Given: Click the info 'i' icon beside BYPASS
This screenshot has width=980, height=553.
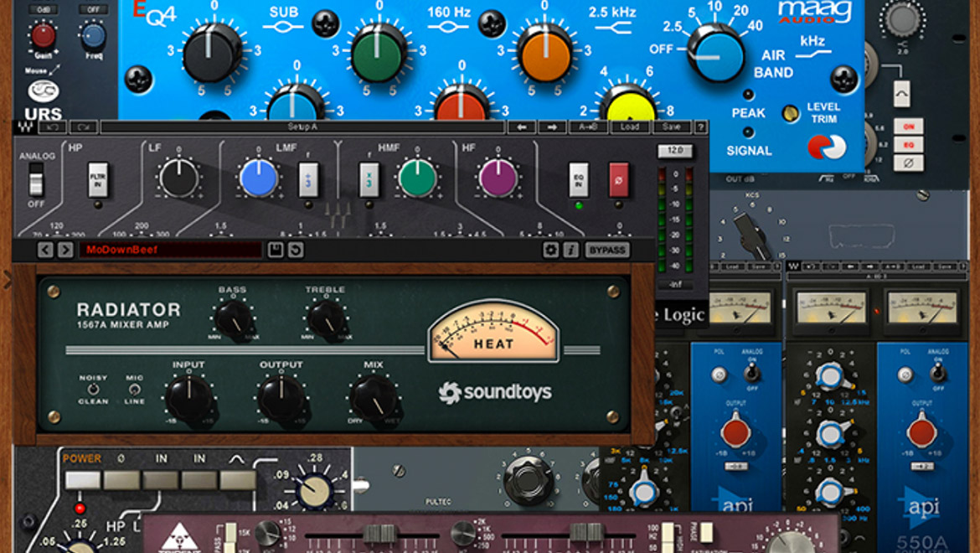Looking at the screenshot, I should click(x=570, y=250).
